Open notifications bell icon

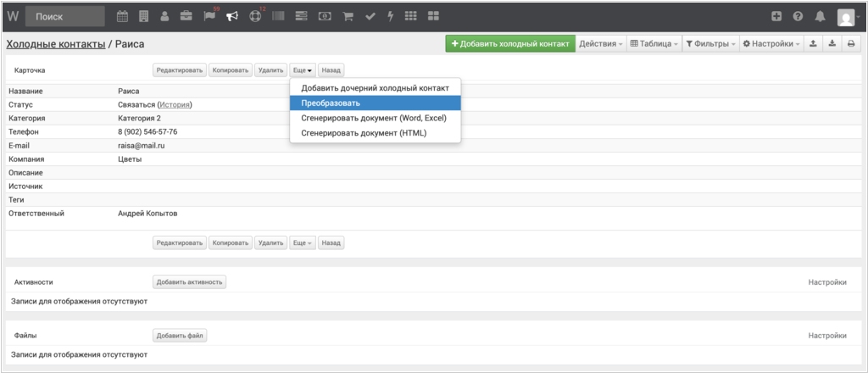tap(820, 16)
